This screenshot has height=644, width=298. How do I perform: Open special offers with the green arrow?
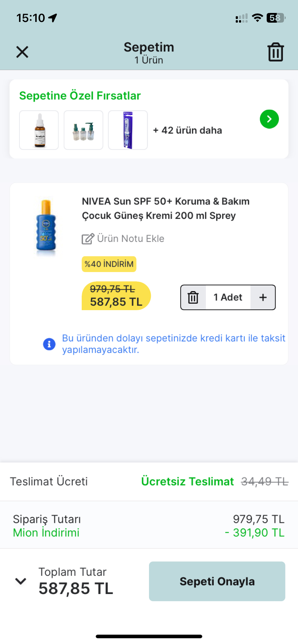coord(269,119)
